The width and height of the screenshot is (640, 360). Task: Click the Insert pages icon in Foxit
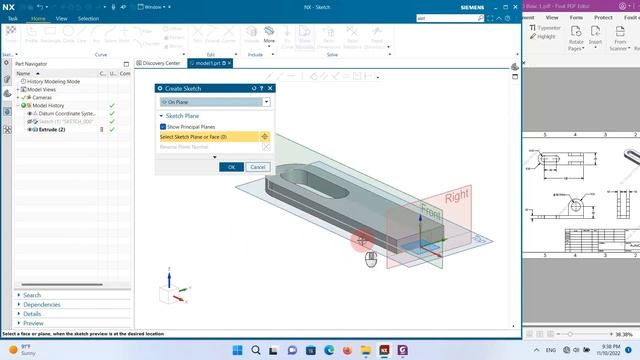tap(595, 31)
